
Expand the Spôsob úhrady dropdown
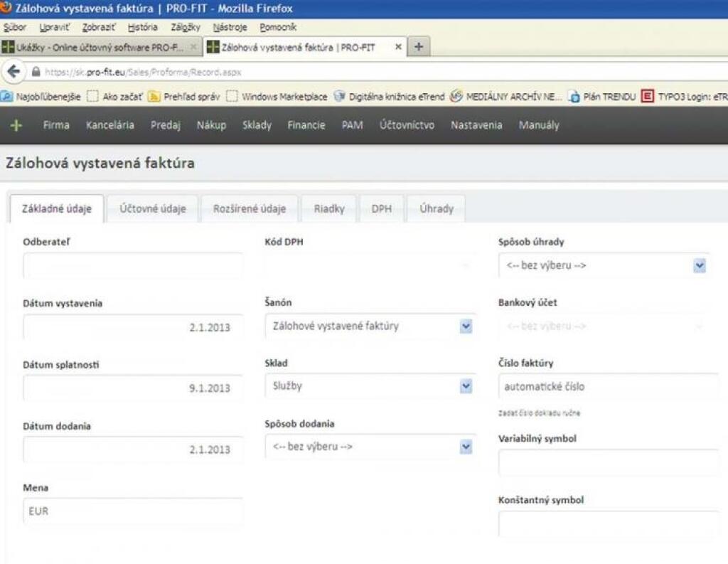click(x=700, y=265)
